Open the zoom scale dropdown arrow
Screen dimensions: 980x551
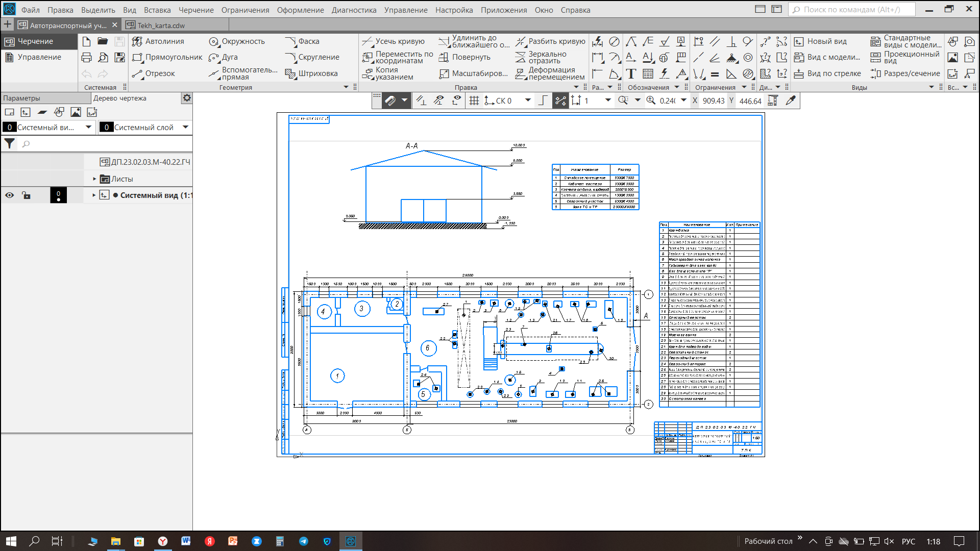click(x=683, y=101)
